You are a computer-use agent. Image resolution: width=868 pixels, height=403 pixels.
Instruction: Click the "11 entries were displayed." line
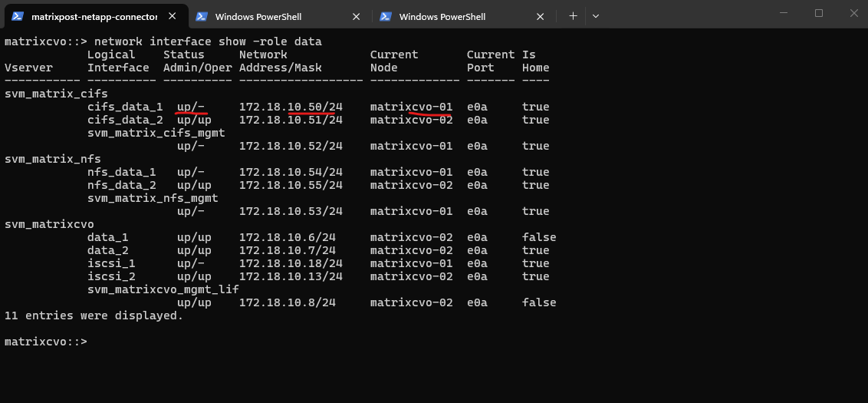(94, 315)
